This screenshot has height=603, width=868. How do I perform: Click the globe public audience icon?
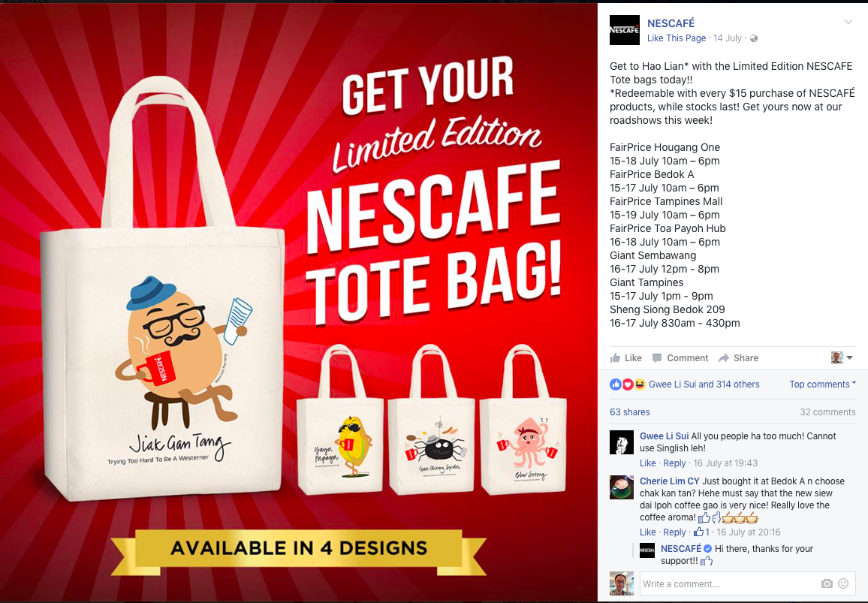point(753,38)
